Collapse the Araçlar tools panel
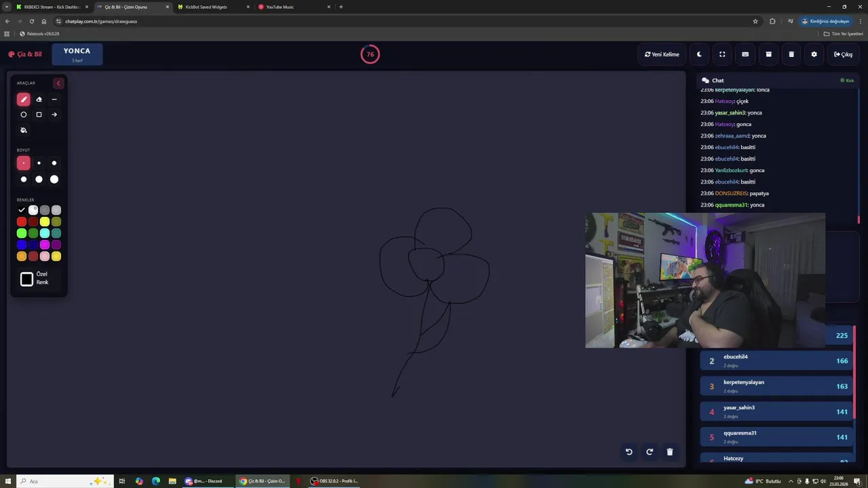The width and height of the screenshot is (868, 488). [x=58, y=83]
